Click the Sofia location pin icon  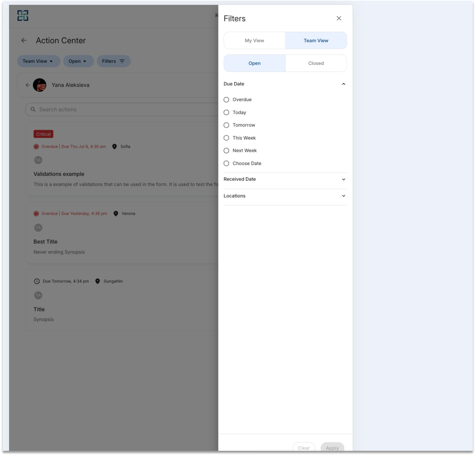(114, 146)
